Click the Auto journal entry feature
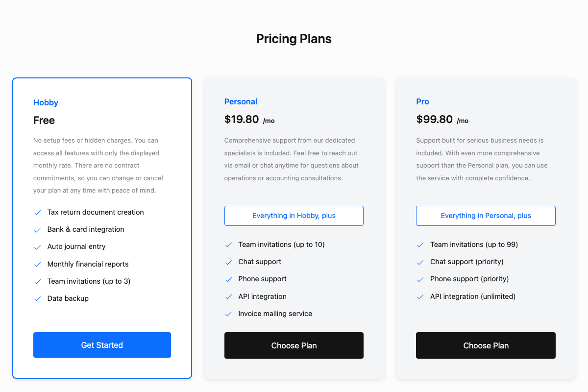Screen dimensions: 588x392 click(76, 246)
